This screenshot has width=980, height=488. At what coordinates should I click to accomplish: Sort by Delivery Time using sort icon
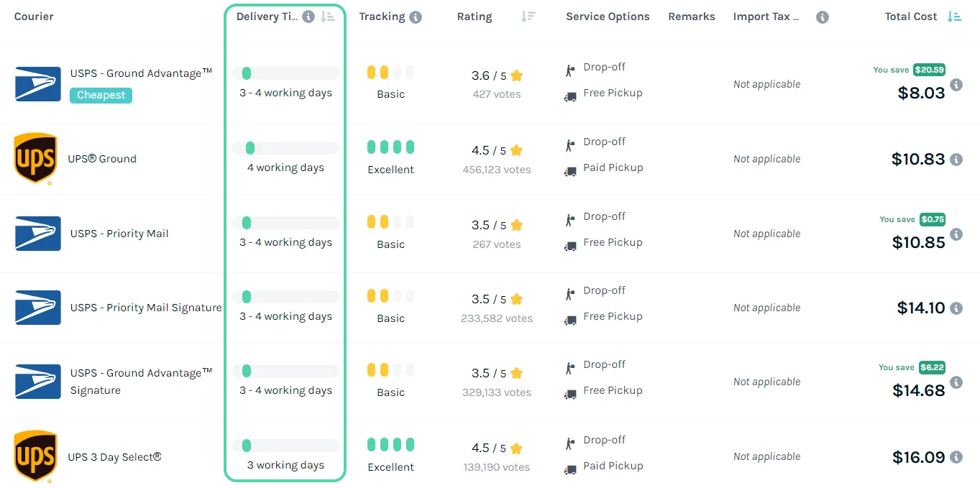[x=328, y=17]
